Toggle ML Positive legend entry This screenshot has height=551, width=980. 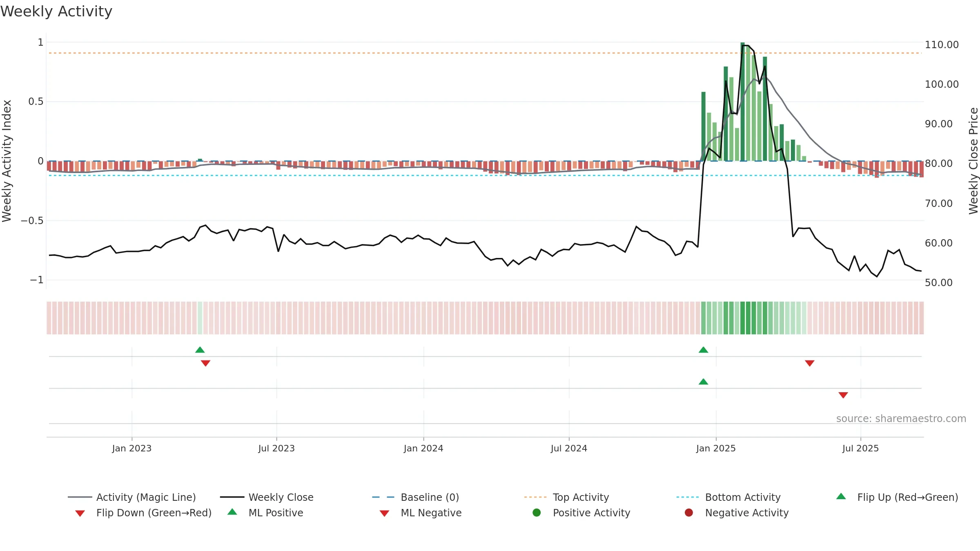pos(265,513)
